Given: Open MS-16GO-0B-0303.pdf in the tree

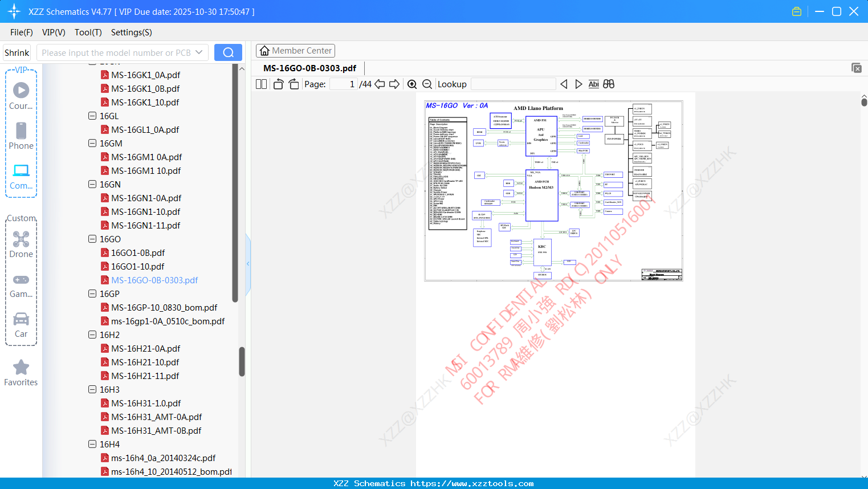Looking at the screenshot, I should tap(154, 280).
